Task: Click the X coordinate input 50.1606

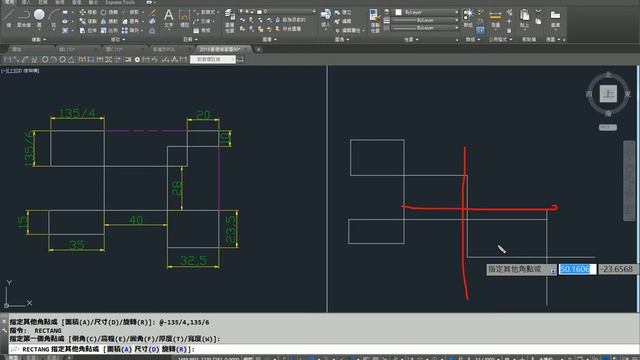Action: 577,269
